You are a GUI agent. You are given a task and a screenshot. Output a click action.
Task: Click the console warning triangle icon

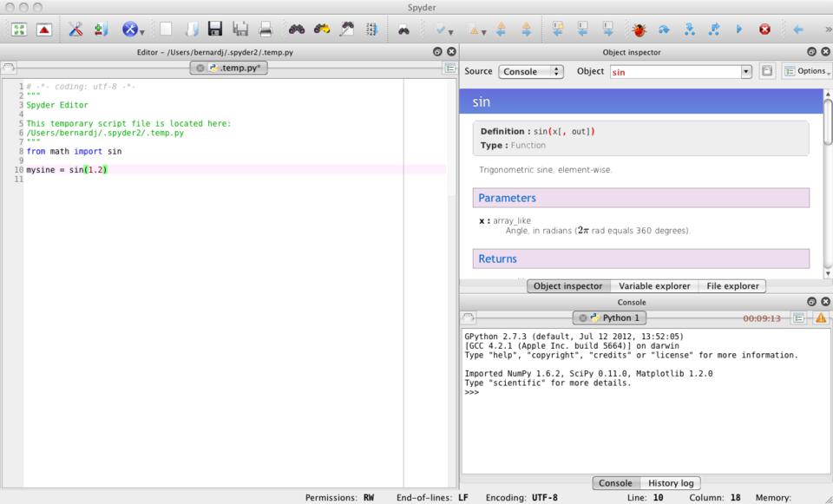pos(819,318)
